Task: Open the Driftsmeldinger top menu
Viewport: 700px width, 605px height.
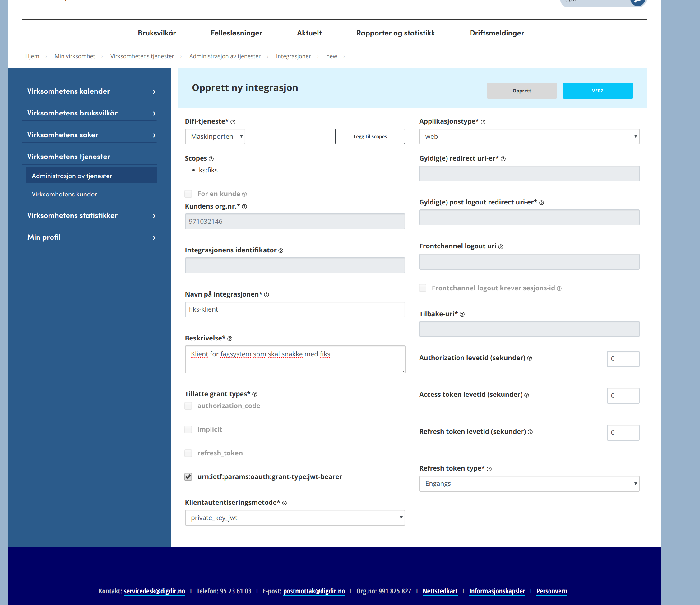Action: coord(497,33)
